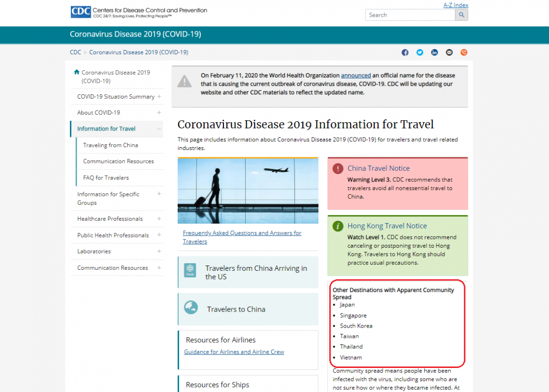The height and width of the screenshot is (392, 549).
Task: Open Hong Kong Travel Notice heading link
Action: 387,226
